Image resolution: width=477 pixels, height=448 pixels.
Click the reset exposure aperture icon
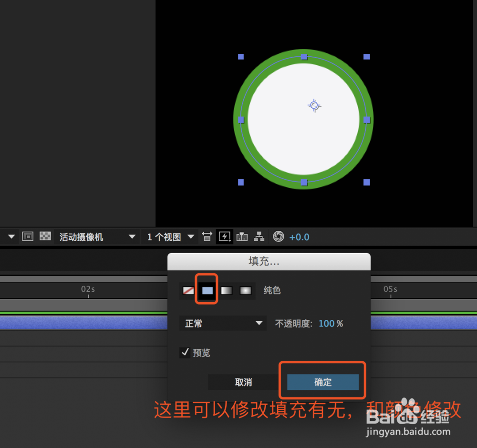[279, 236]
